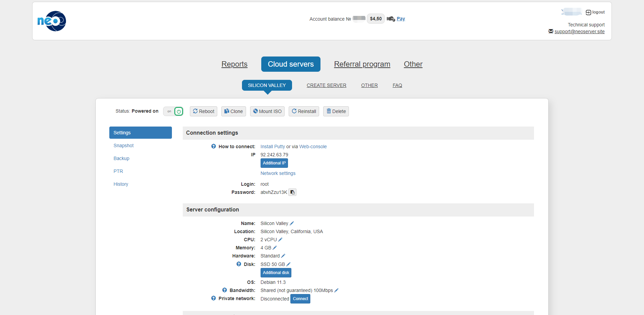Viewport: 644px width, 315px height.
Task: Delete the server
Action: point(336,111)
